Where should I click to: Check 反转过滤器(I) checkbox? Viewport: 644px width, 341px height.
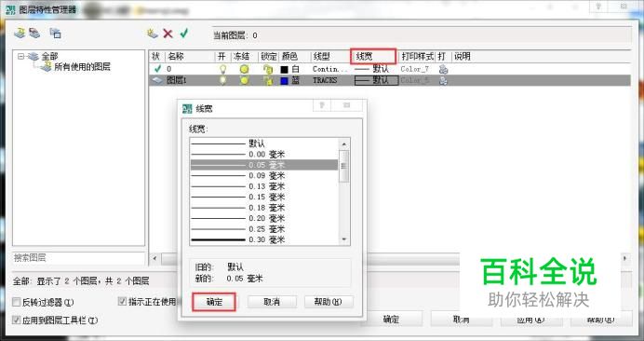coord(17,302)
